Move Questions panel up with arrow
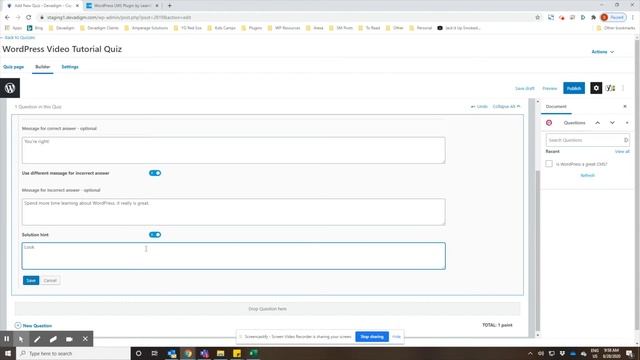The image size is (640, 360). (598, 123)
